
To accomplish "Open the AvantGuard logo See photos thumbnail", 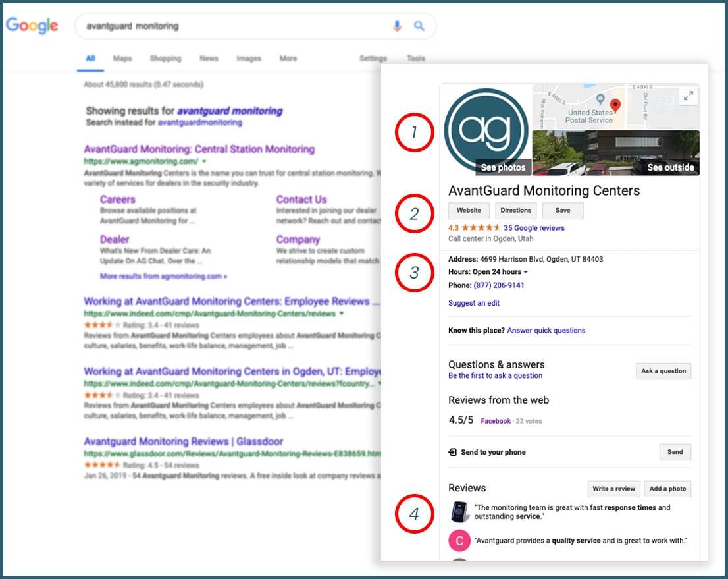I will click(486, 130).
